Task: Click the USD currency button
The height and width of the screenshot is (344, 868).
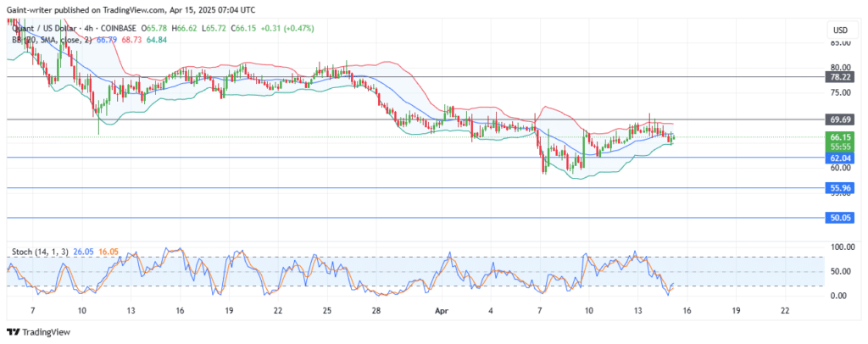Action: coord(840,29)
